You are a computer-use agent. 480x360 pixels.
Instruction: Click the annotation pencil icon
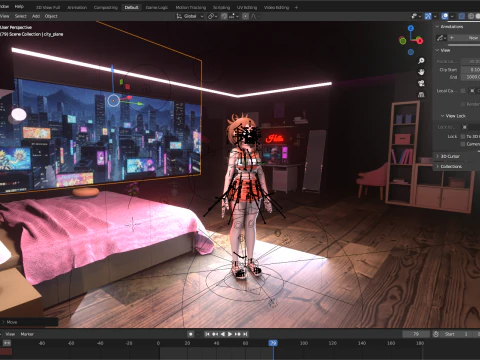[440, 38]
